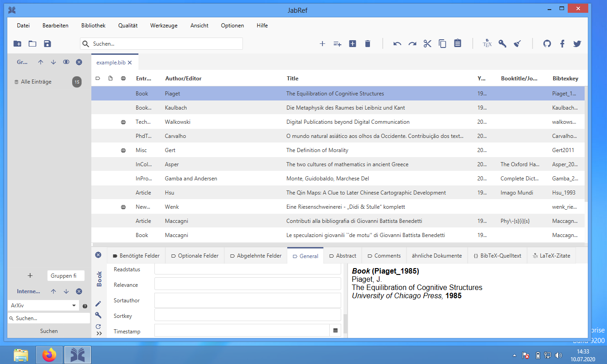Focus the main Suchen search field

(x=161, y=44)
